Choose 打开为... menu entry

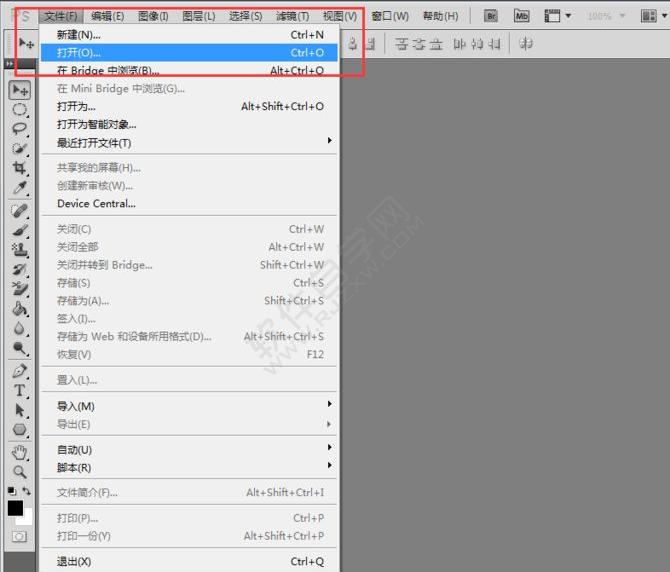click(x=189, y=106)
